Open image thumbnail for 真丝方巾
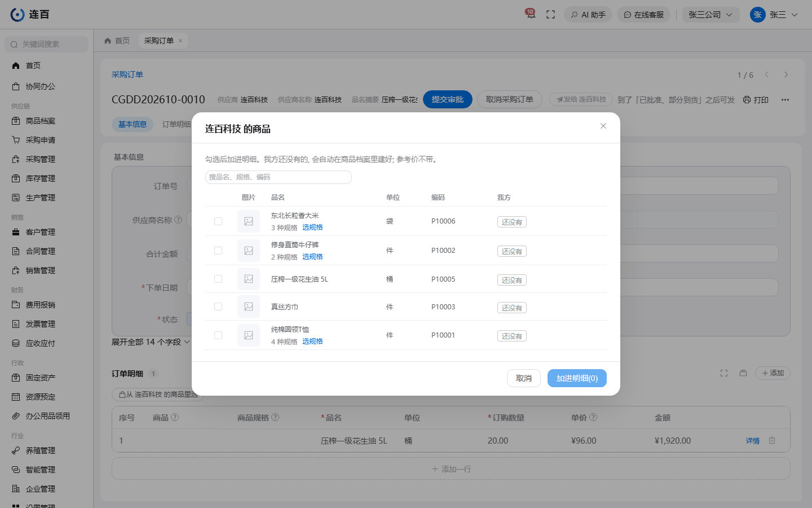This screenshot has height=508, width=812. [249, 306]
